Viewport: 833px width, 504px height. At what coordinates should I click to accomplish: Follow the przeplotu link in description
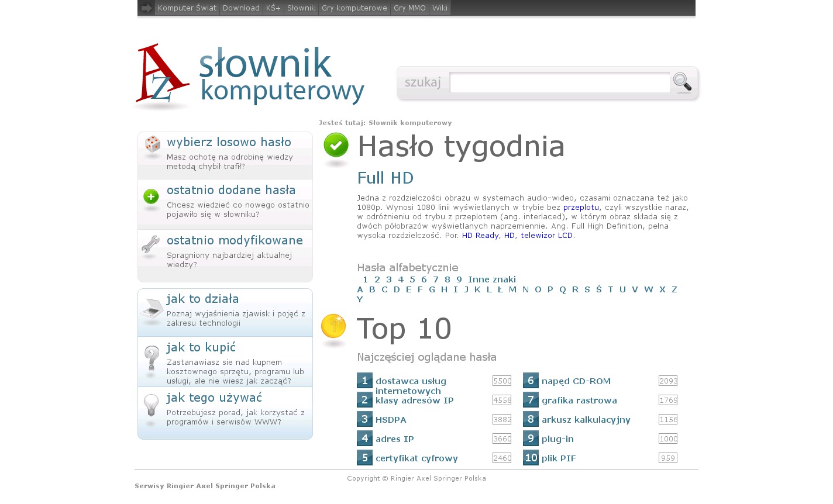581,208
